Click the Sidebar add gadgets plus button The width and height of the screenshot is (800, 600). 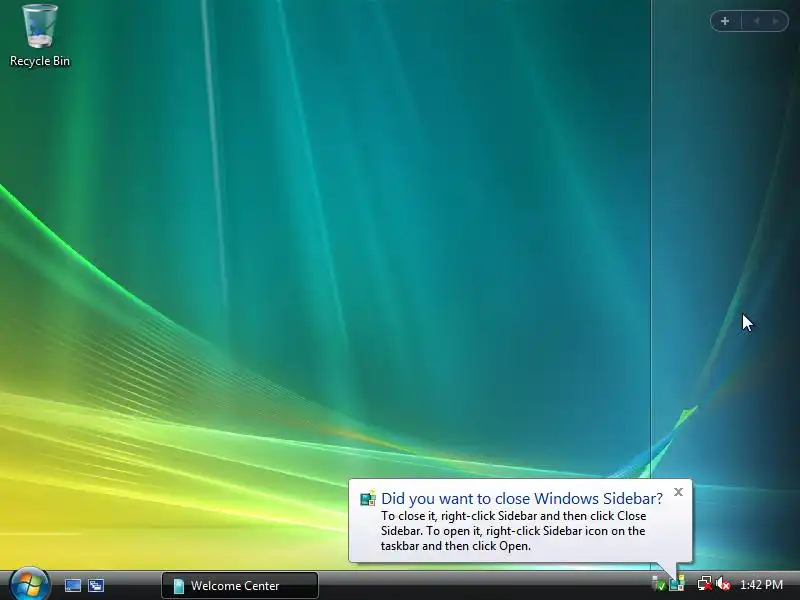point(725,21)
